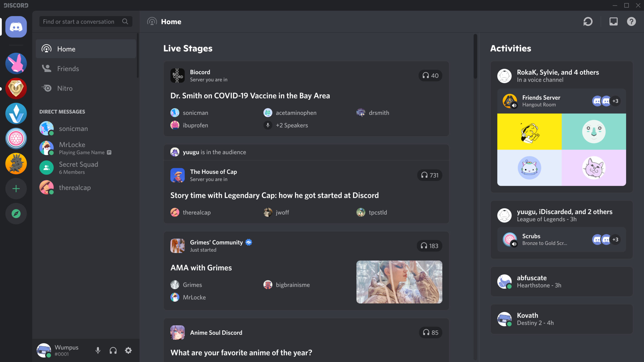Open the Home tab in main panel
Viewport: 644px width, 362px height.
point(171,21)
